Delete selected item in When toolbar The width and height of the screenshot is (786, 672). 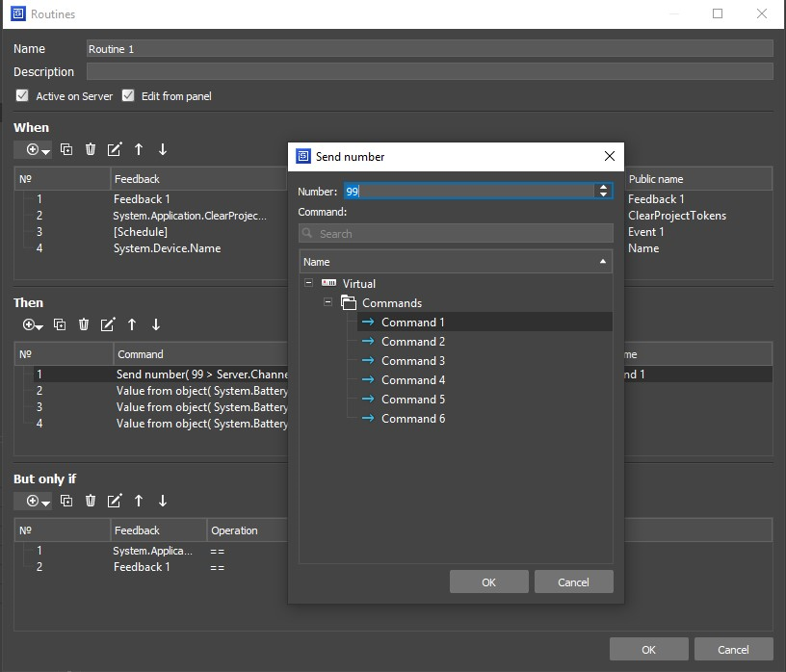[x=91, y=149]
